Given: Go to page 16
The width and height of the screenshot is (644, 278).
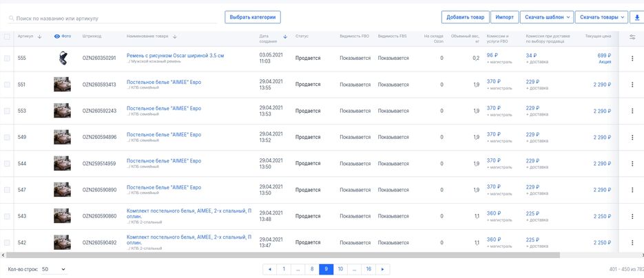Looking at the screenshot, I should 368,269.
